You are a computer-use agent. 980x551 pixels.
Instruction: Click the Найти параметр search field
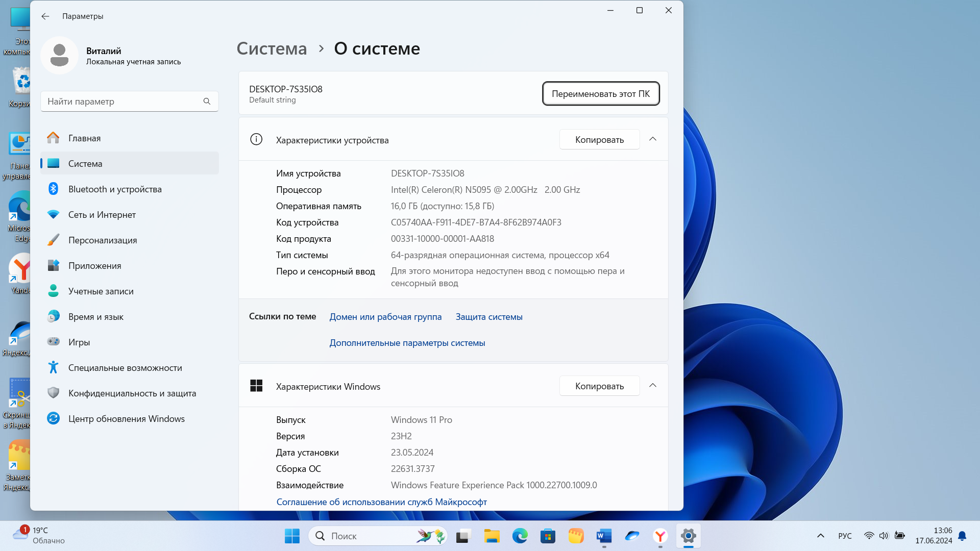(x=122, y=102)
